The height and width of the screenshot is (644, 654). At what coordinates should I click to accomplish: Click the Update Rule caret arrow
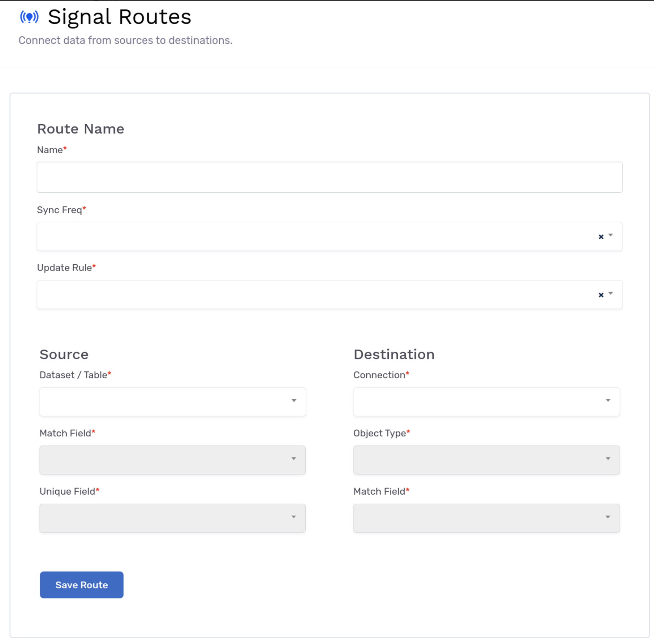(611, 294)
